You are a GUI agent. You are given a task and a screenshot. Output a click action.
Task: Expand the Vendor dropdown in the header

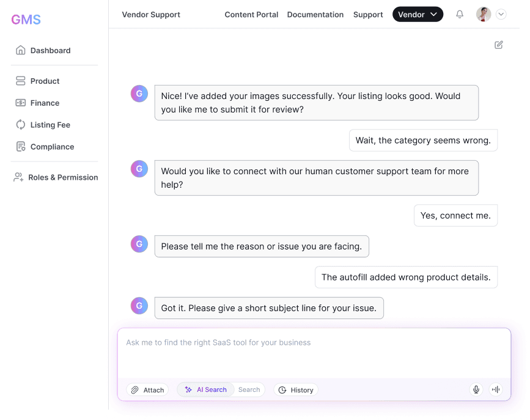[418, 13]
